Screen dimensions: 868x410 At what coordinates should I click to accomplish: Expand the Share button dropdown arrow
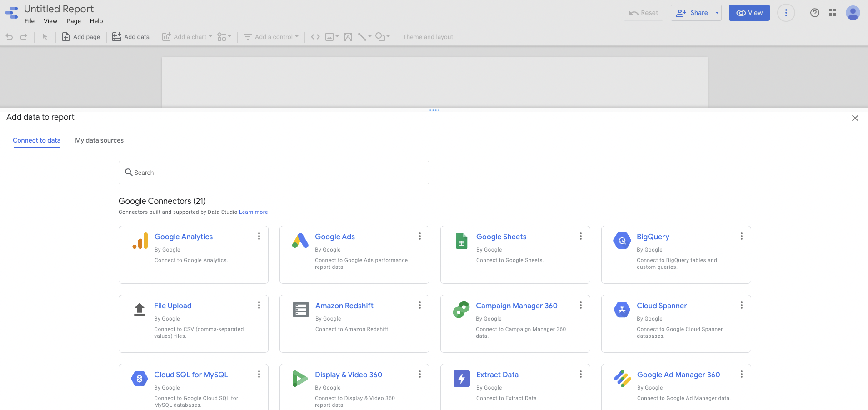tap(717, 13)
